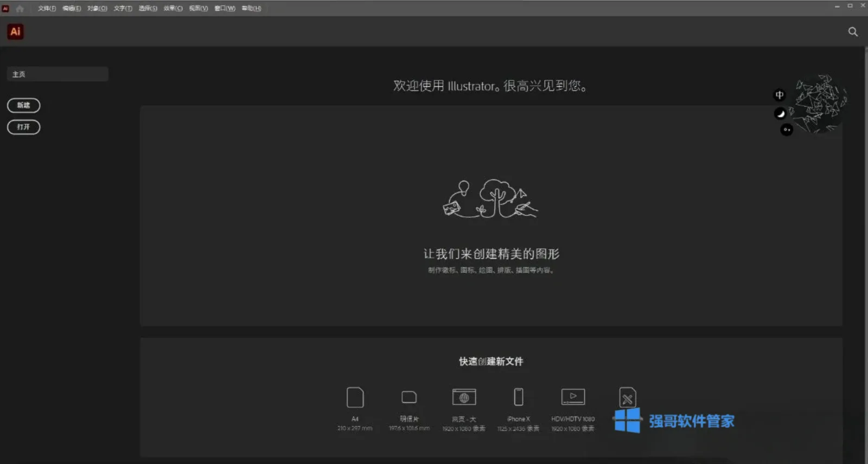Click the 打开 button

(x=23, y=127)
